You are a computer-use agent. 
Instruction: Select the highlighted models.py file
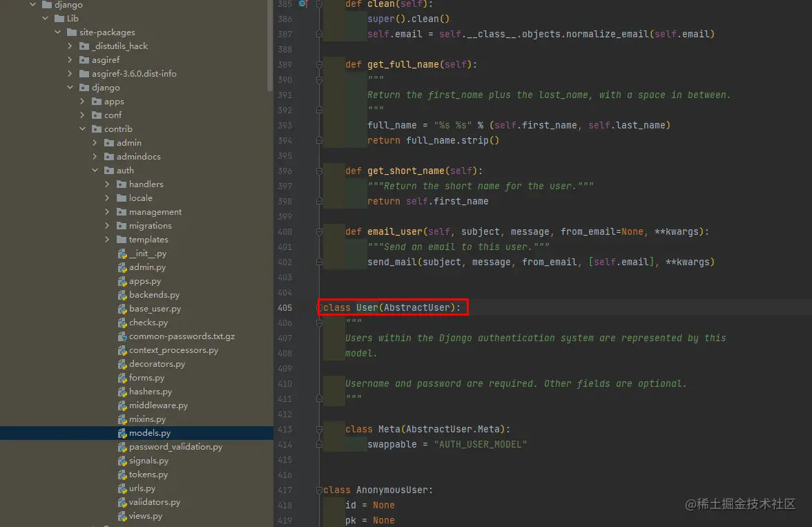[137, 432]
